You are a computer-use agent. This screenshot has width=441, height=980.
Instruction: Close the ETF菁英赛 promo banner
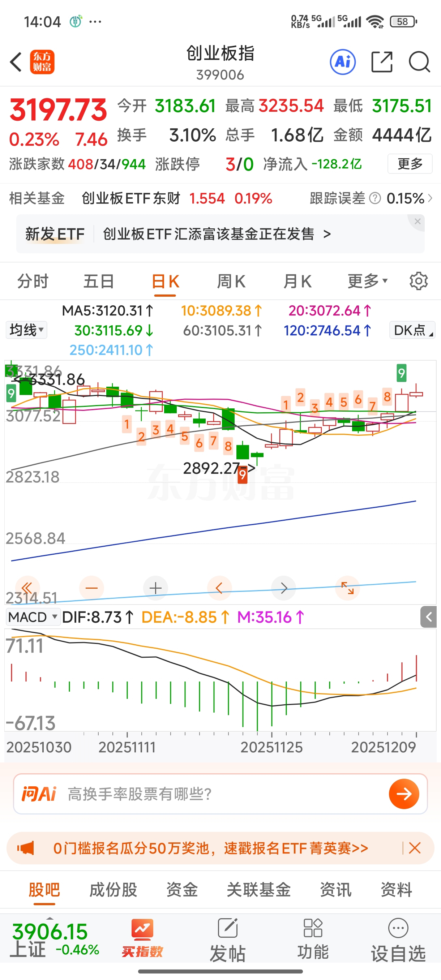[x=415, y=848]
